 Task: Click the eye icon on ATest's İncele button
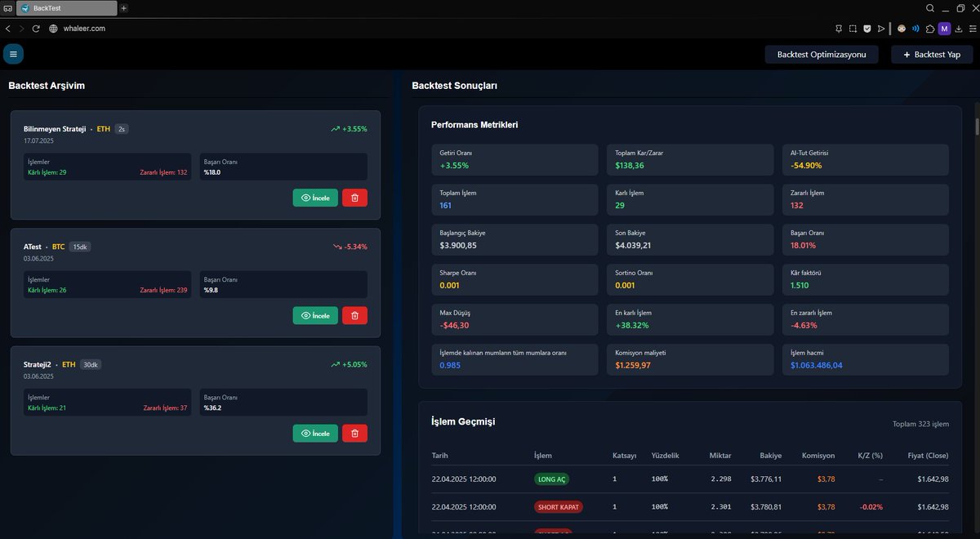click(x=305, y=315)
